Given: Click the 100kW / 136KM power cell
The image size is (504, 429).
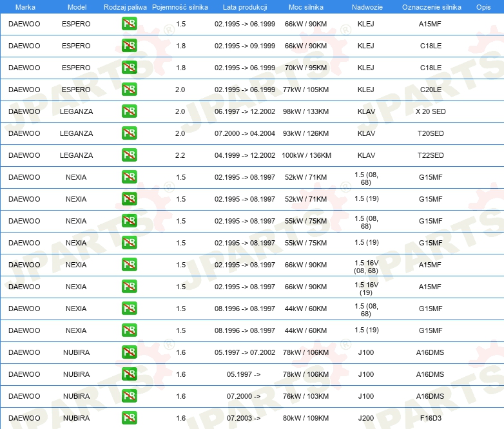Looking at the screenshot, I should pos(306,155).
